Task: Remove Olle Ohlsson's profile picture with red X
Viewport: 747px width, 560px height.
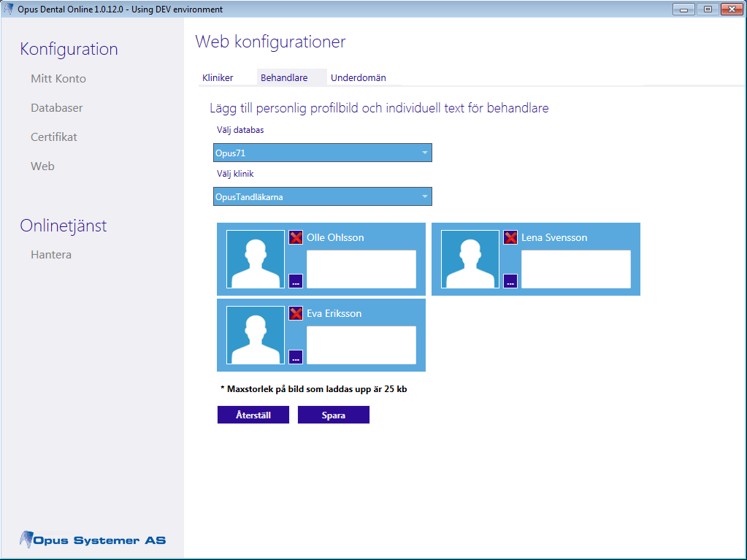Action: pyautogui.click(x=296, y=237)
